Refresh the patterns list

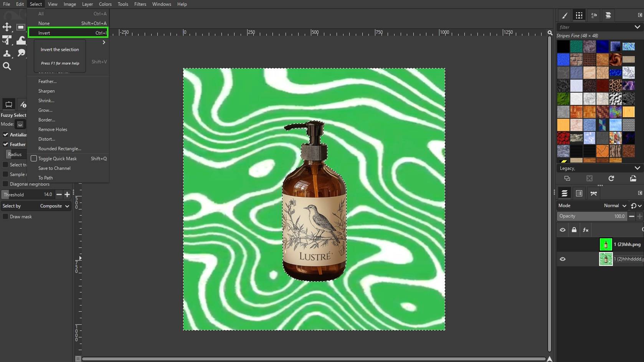click(x=611, y=178)
